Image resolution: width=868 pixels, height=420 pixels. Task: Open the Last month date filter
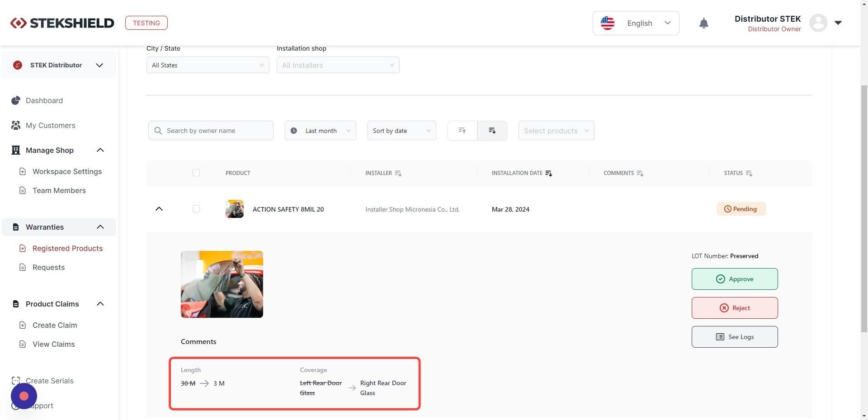[320, 131]
